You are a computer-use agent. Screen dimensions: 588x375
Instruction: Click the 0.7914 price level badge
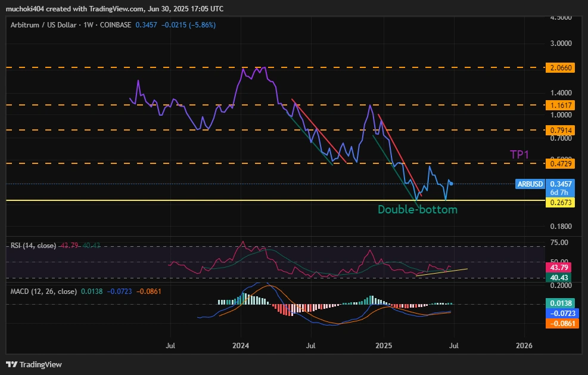[560, 129]
